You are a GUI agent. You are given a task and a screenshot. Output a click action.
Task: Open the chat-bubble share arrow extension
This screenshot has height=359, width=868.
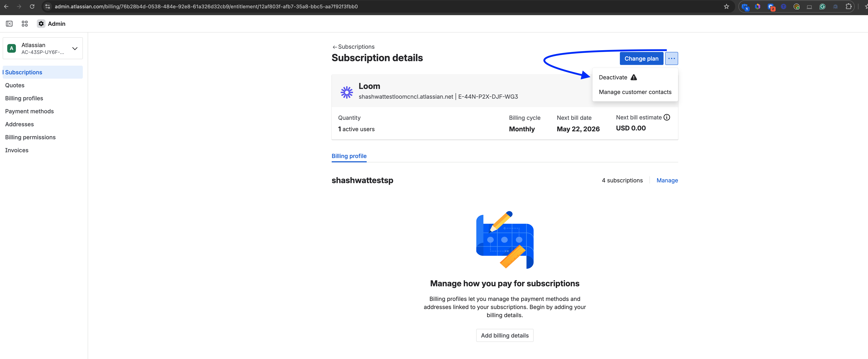pos(835,6)
